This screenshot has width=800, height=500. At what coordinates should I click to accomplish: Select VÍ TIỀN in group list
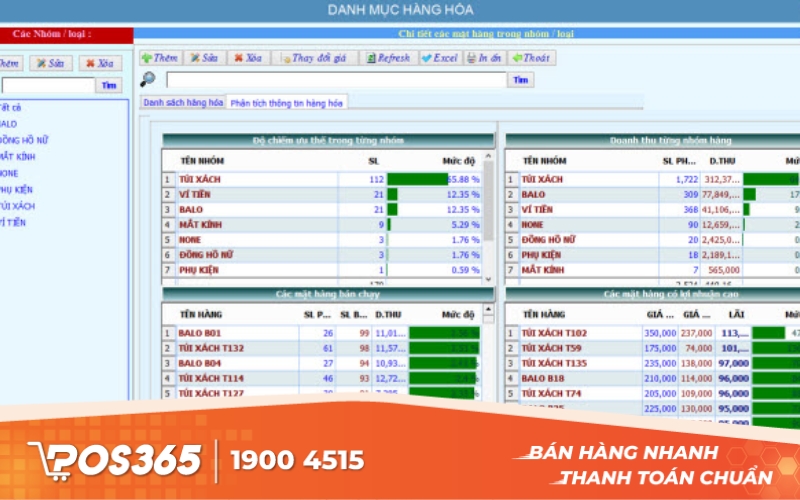point(13,222)
